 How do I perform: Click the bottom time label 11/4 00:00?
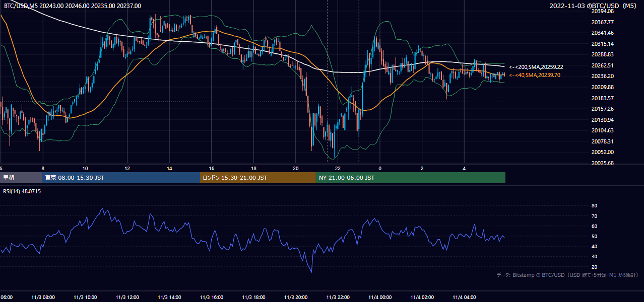(x=380, y=297)
